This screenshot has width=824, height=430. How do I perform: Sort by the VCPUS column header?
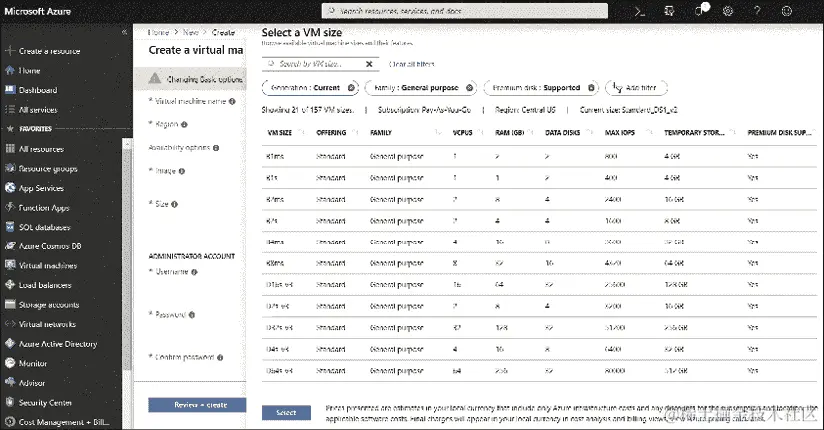pyautogui.click(x=462, y=132)
